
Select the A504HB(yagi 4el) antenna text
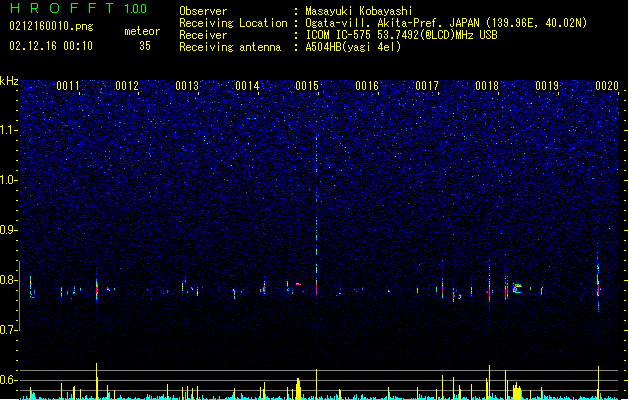[x=353, y=47]
